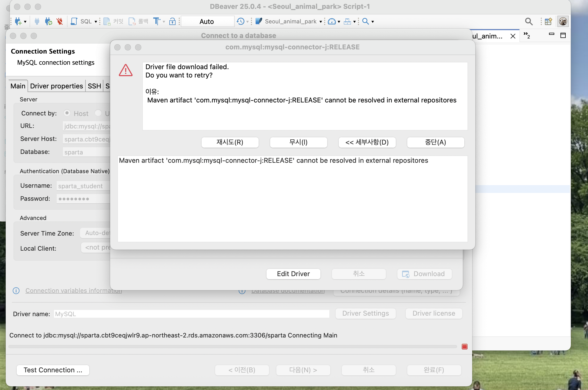Click the Driver name field

click(192, 314)
